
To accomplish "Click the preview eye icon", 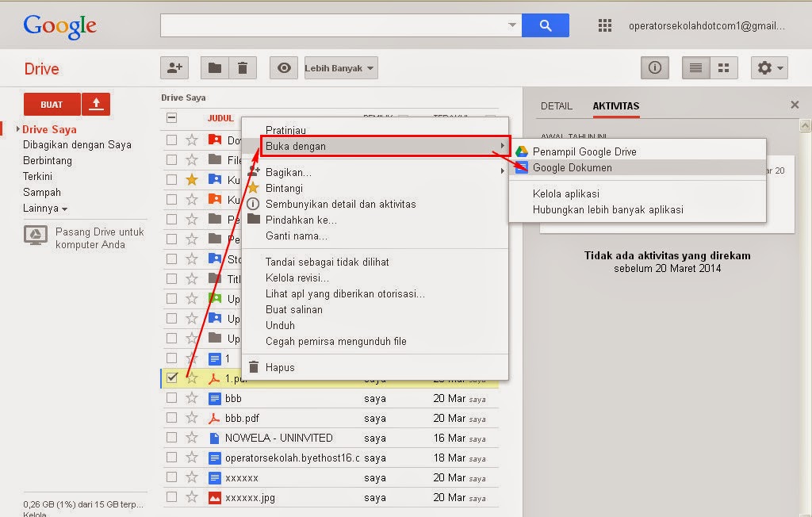I will pyautogui.click(x=283, y=67).
